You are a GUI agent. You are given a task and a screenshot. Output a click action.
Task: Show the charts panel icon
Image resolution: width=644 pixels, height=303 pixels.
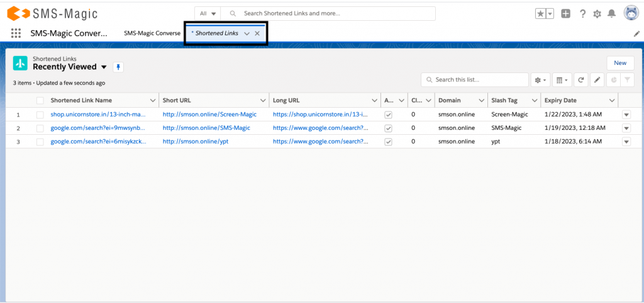coord(614,80)
